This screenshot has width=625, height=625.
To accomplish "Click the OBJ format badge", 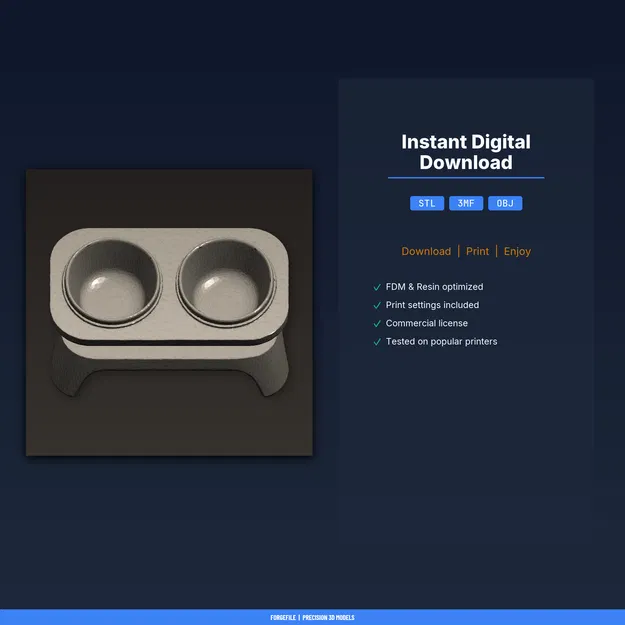I will pos(505,203).
